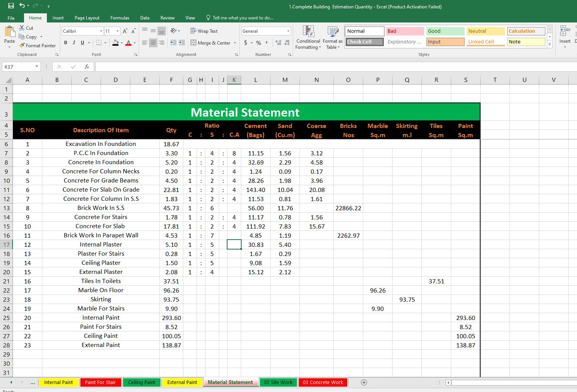Expand the Merge & Center dropdown arrow

[x=235, y=43]
